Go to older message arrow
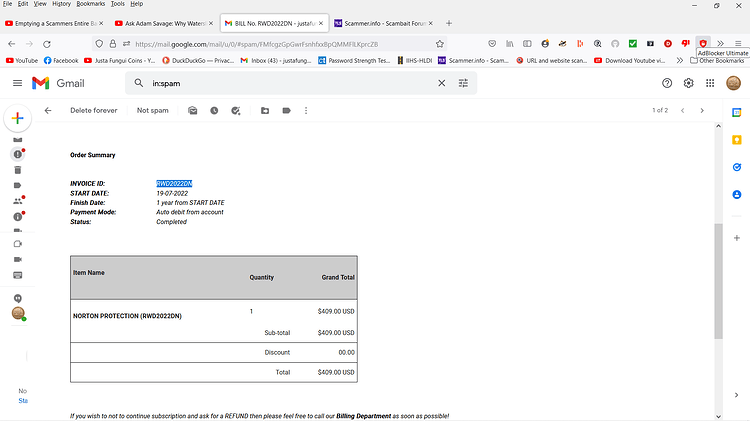750x421 pixels. tap(702, 111)
